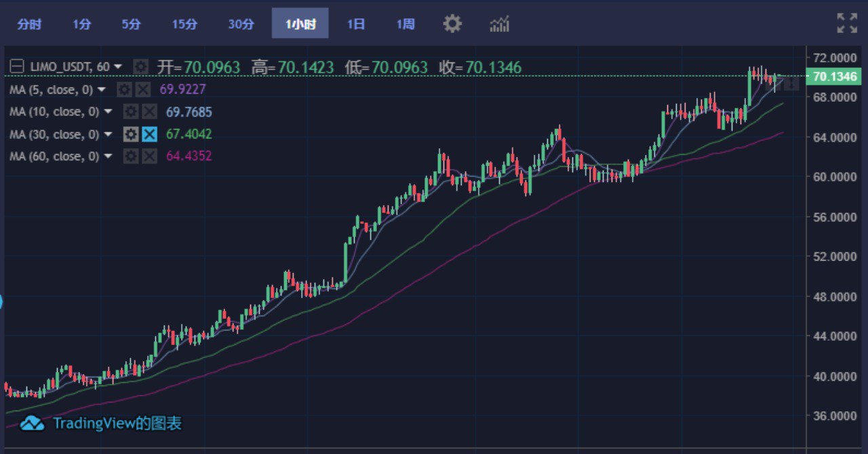Open the TradingView的图表 link
The image size is (868, 454).
117,423
